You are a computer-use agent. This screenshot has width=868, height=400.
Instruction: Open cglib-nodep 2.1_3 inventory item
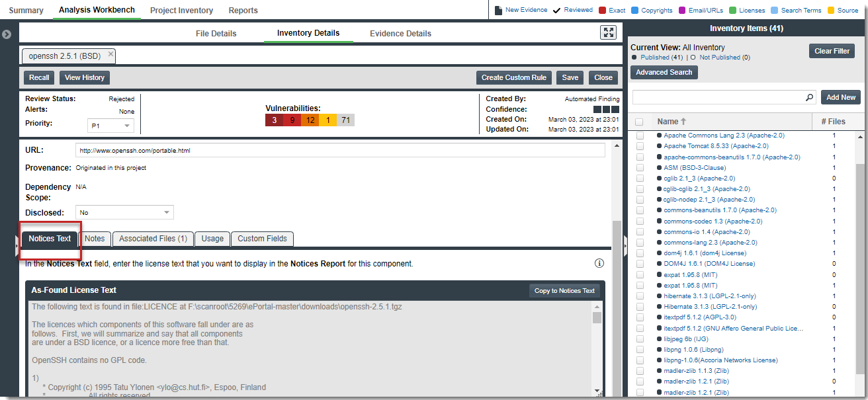(x=709, y=199)
